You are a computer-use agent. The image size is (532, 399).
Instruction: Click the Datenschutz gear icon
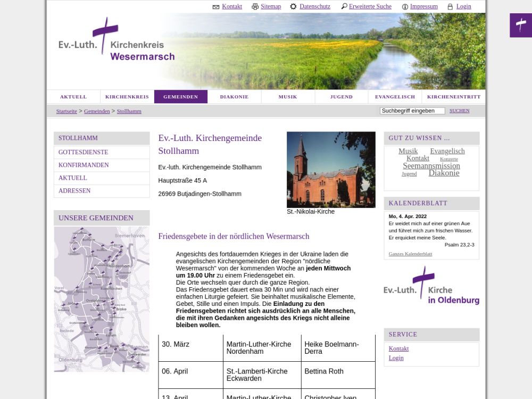(293, 7)
